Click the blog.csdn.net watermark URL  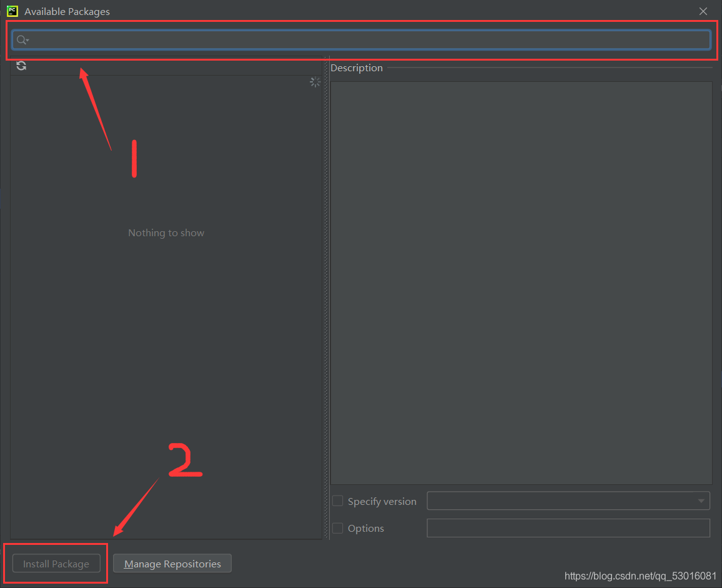640,576
